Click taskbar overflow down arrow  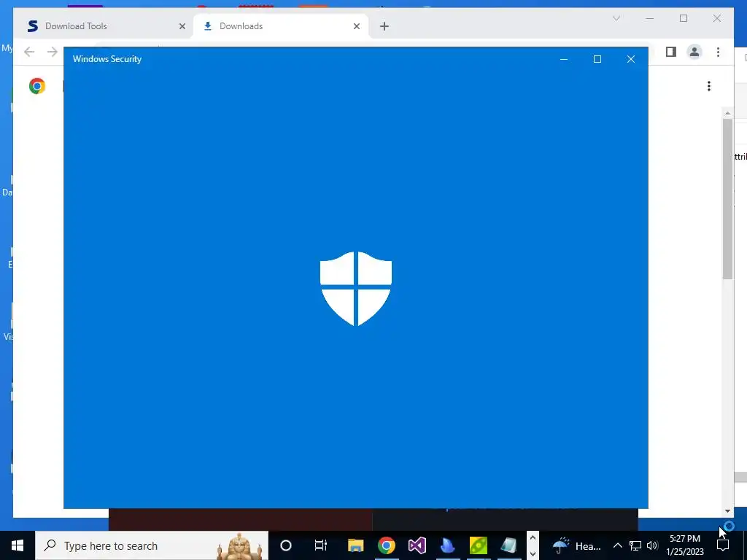click(x=533, y=554)
